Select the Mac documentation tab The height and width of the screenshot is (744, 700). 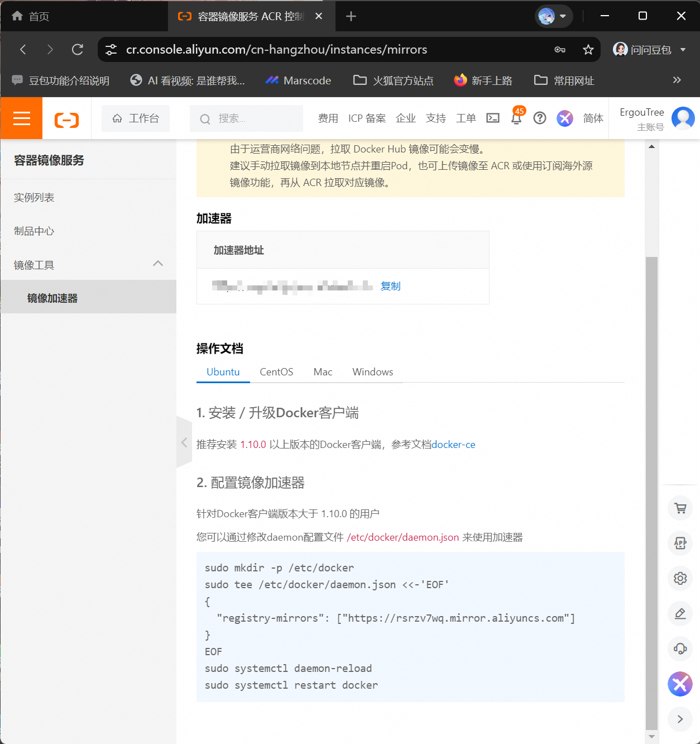[x=323, y=372]
